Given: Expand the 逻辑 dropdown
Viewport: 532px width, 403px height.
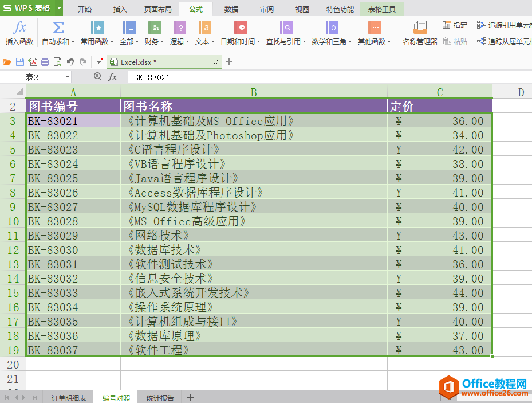Looking at the screenshot, I should click(x=187, y=42).
